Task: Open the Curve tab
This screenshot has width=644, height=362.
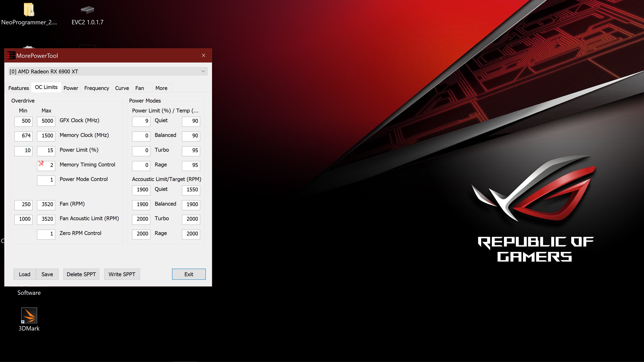Action: pyautogui.click(x=122, y=88)
